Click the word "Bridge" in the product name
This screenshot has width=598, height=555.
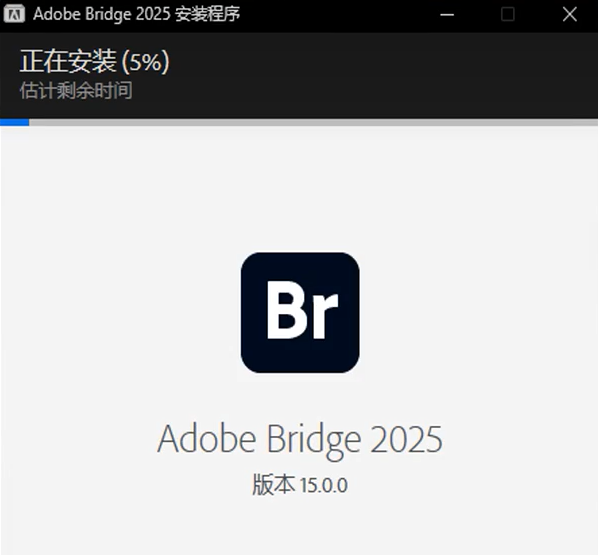pyautogui.click(x=313, y=441)
